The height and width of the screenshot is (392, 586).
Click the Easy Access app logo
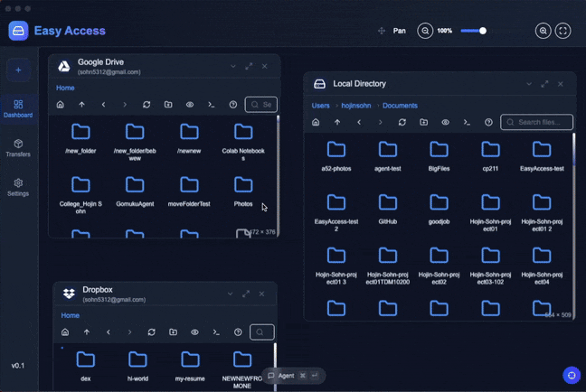tap(18, 31)
